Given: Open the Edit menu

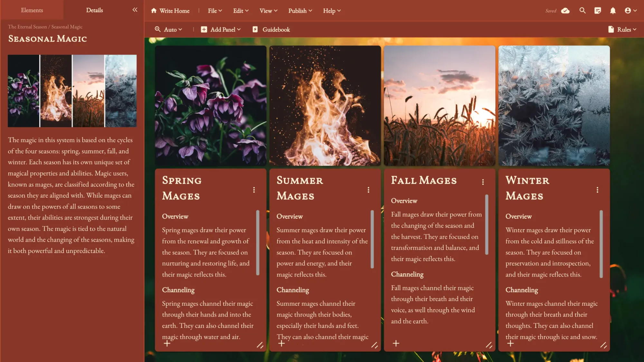Looking at the screenshot, I should click(240, 11).
